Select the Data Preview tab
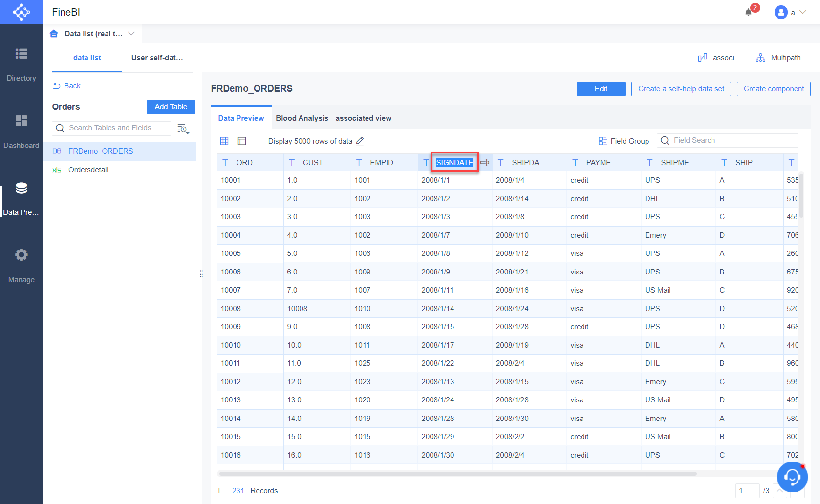 click(241, 118)
